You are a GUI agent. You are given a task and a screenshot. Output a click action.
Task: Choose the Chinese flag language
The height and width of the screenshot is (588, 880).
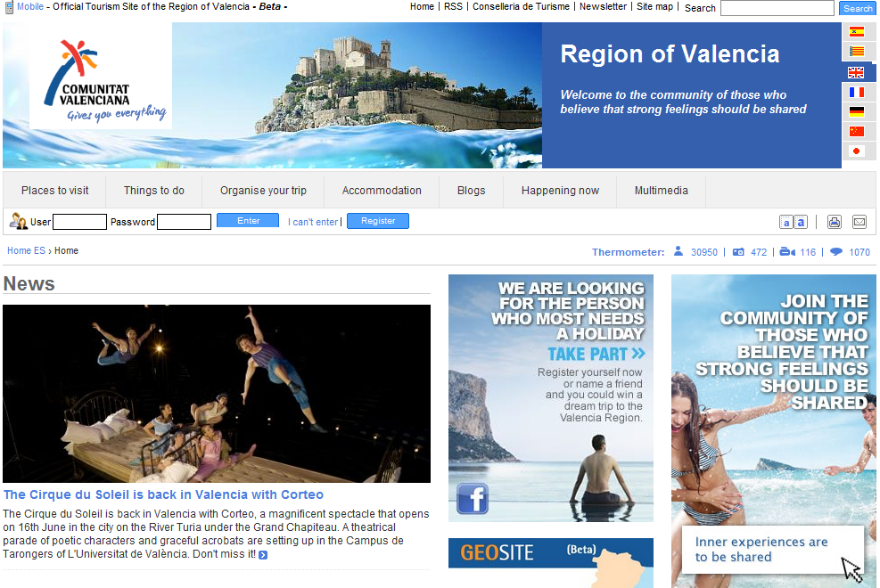point(857,131)
